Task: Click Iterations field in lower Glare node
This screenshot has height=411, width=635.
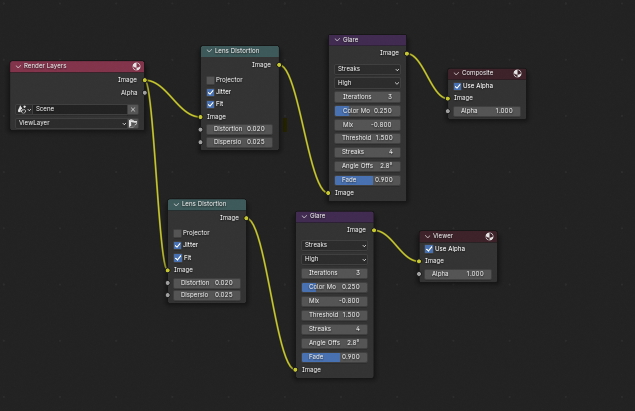Action: [x=335, y=273]
